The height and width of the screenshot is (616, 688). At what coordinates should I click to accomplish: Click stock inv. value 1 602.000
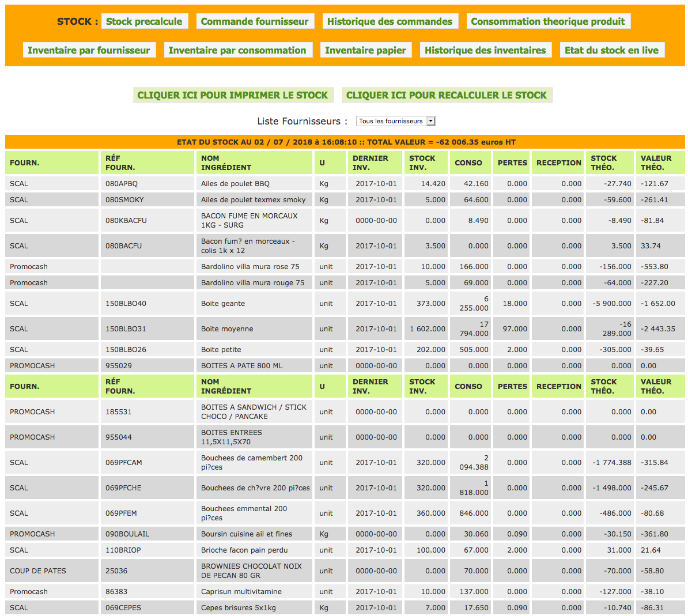tap(428, 329)
